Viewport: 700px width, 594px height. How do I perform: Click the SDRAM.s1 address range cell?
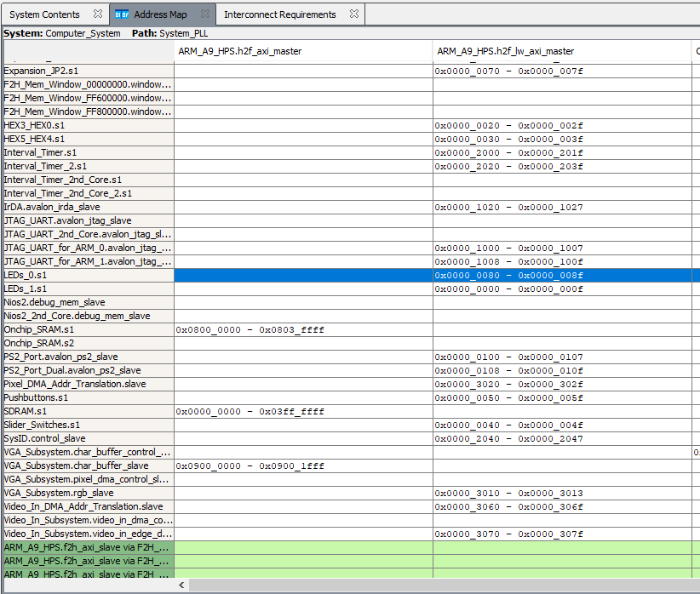point(250,412)
